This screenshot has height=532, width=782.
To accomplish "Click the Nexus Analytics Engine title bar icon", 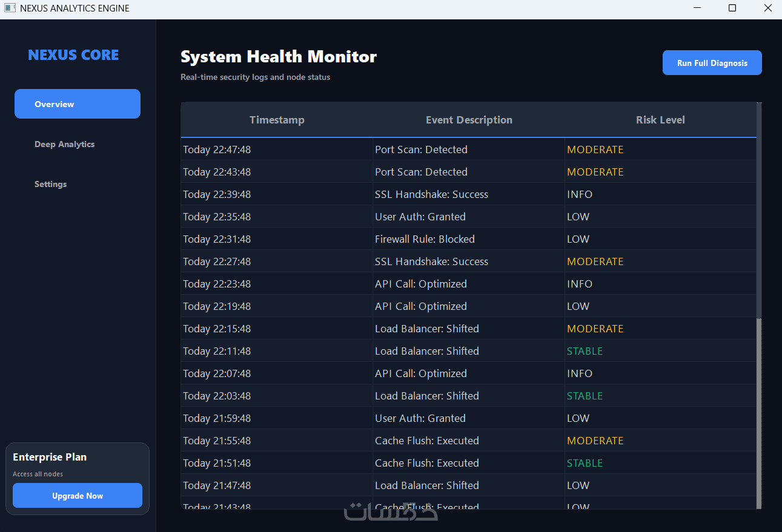I will pos(10,8).
